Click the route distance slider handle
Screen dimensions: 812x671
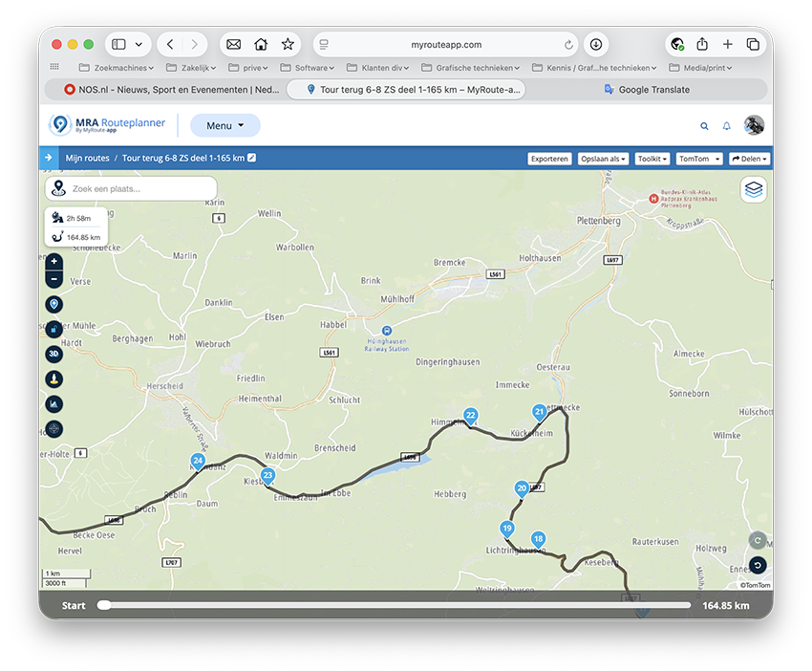(x=104, y=605)
